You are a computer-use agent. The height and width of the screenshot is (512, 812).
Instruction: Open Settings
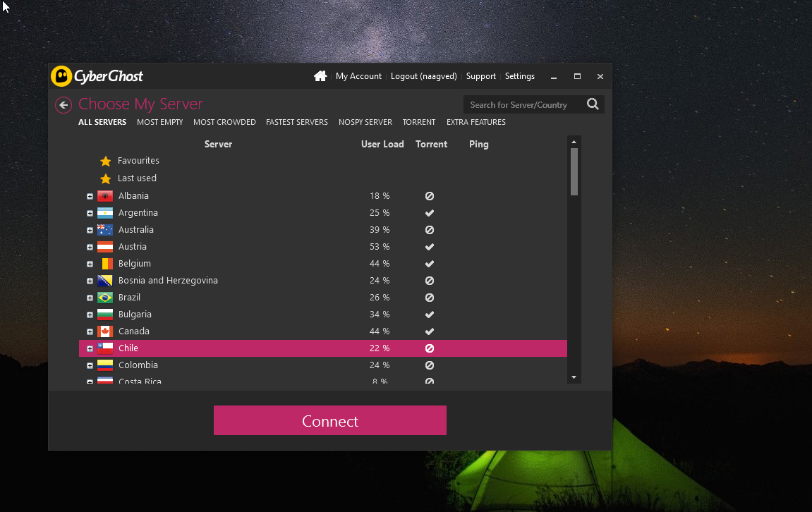[x=519, y=76]
